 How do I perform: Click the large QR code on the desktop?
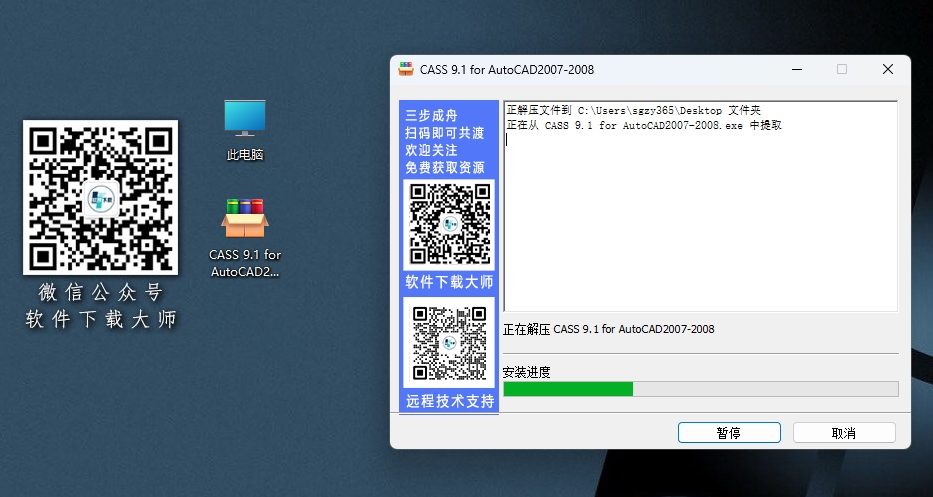click(x=100, y=198)
